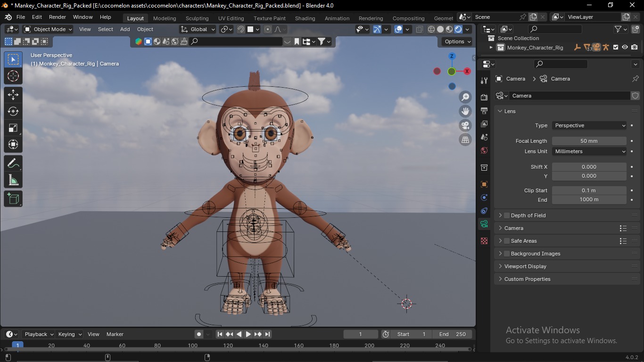Screen dimensions: 644x362
Task: Open the Object Constraints properties tab
Action: 484,211
